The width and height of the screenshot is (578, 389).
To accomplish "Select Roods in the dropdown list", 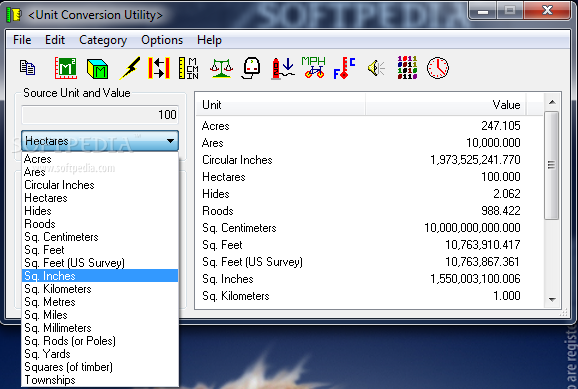I will click(100, 224).
